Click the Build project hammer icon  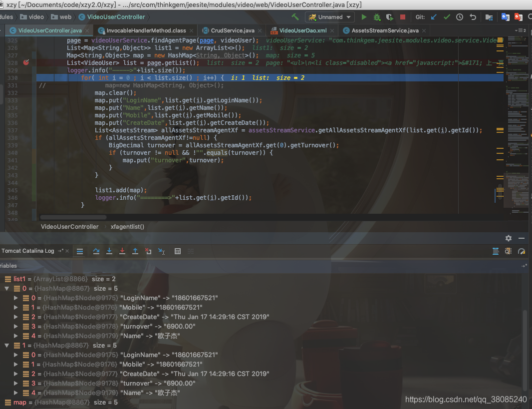pyautogui.click(x=295, y=17)
